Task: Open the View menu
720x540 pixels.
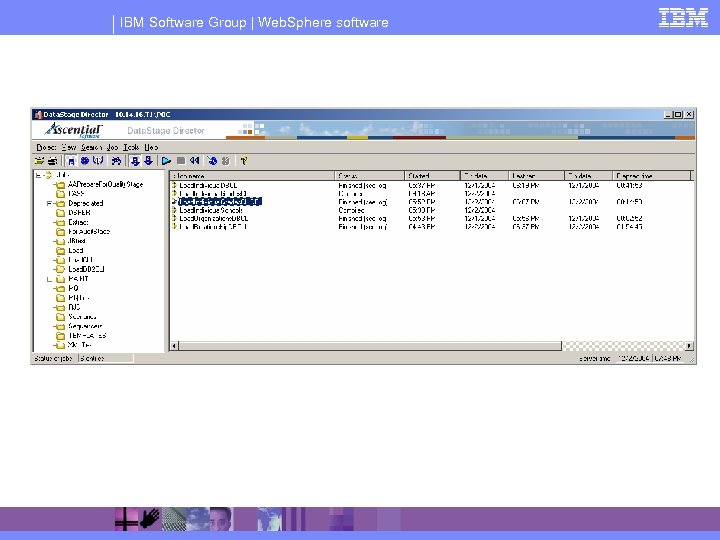Action: pyautogui.click(x=68, y=147)
